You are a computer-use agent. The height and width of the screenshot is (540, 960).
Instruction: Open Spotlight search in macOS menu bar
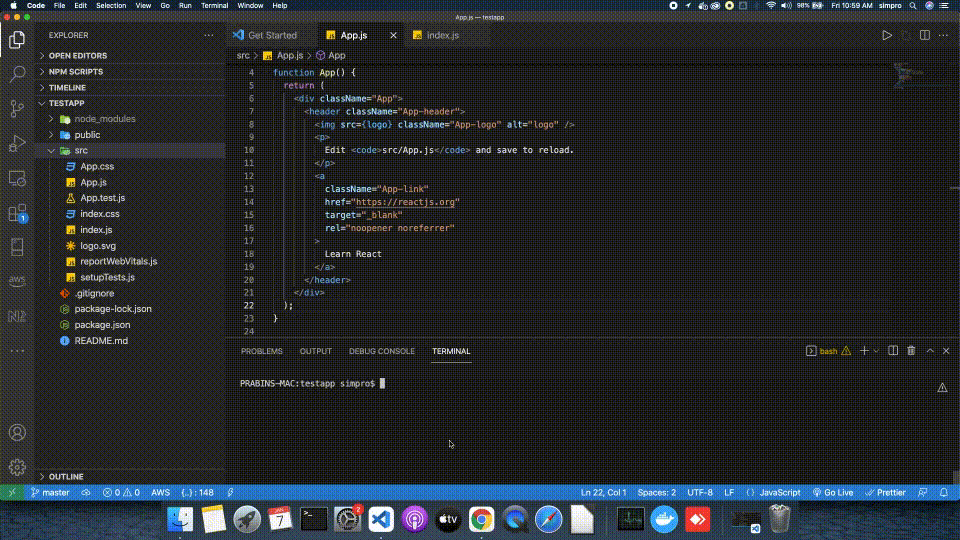(x=913, y=6)
